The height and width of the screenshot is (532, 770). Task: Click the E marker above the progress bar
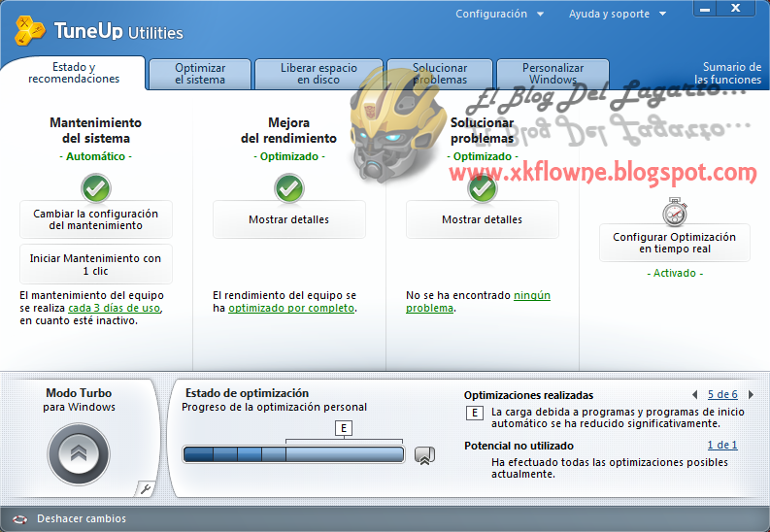344,428
